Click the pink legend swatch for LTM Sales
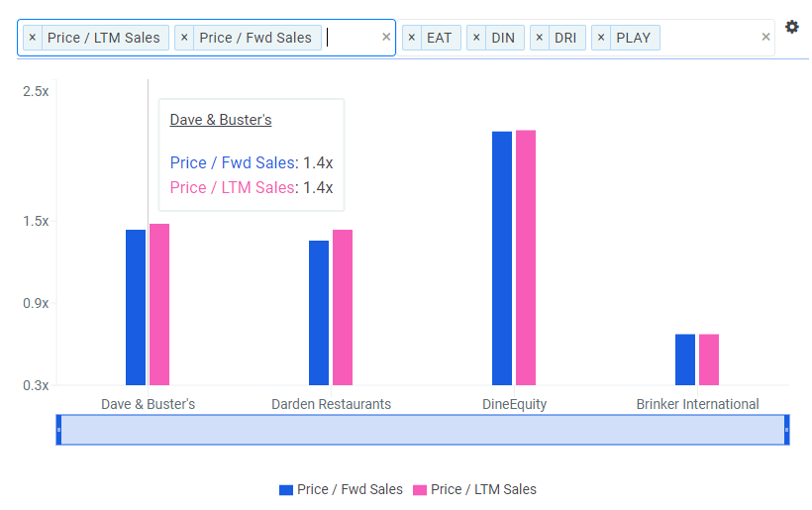Viewport: 812px width, 510px height. (x=420, y=490)
